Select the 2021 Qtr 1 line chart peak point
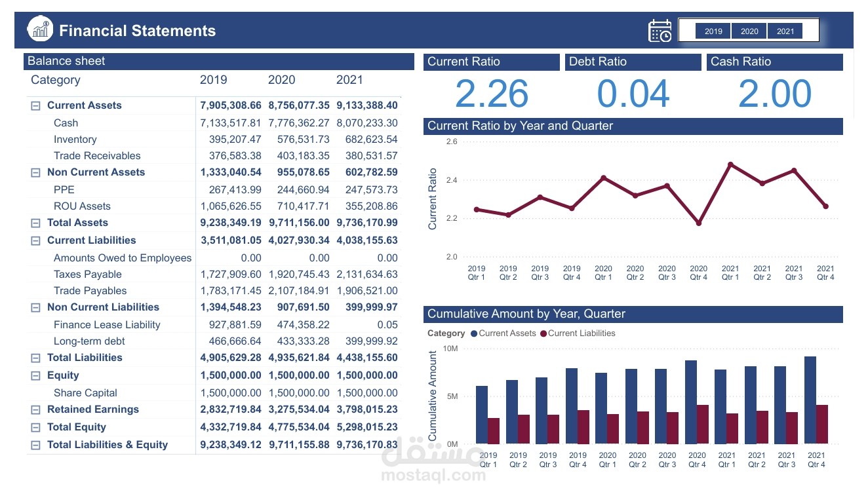 730,164
